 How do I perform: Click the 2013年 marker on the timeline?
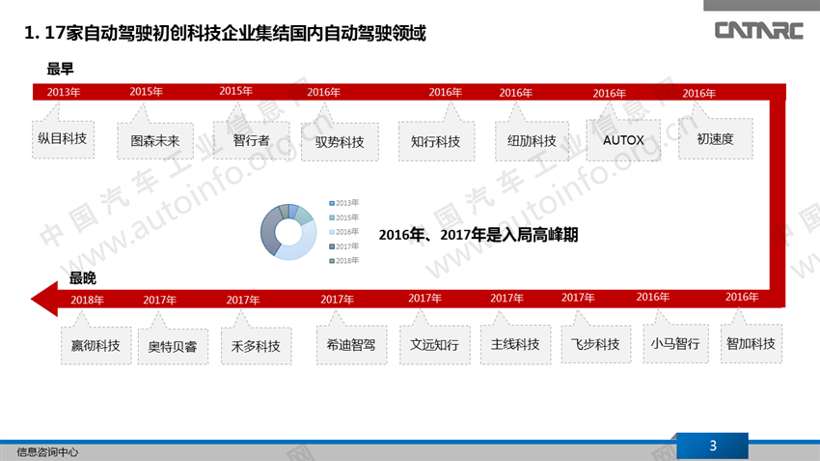tap(64, 92)
